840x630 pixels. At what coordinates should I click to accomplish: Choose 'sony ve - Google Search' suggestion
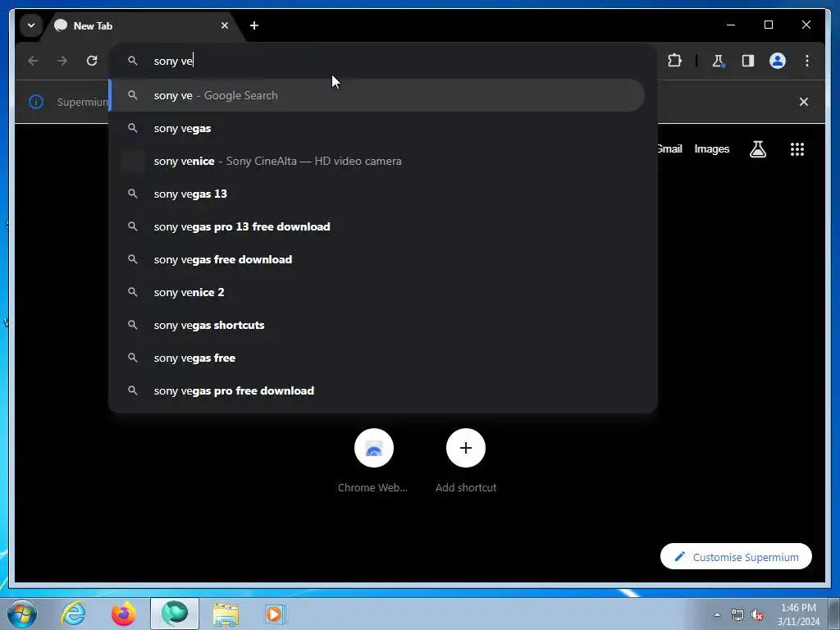tap(377, 95)
